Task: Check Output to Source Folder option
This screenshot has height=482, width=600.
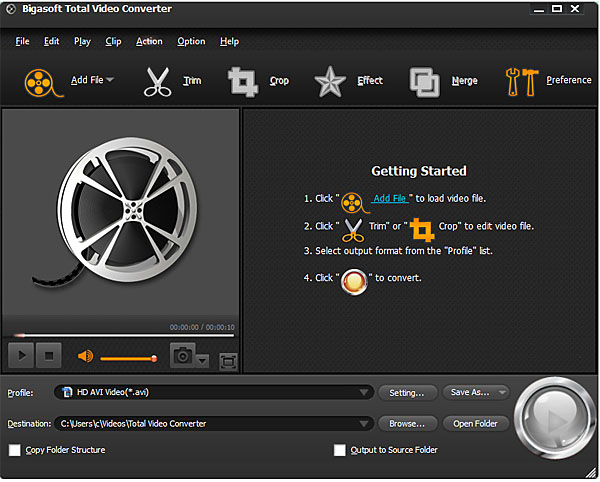Action: (x=339, y=450)
